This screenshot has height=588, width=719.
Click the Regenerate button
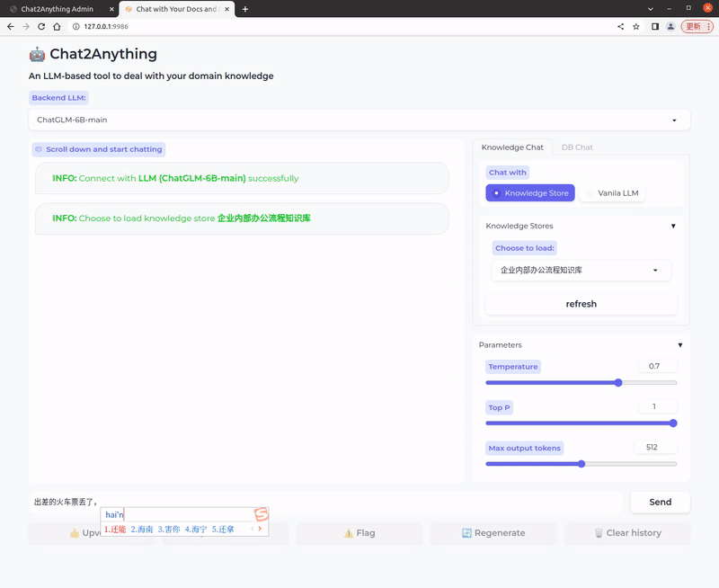493,533
